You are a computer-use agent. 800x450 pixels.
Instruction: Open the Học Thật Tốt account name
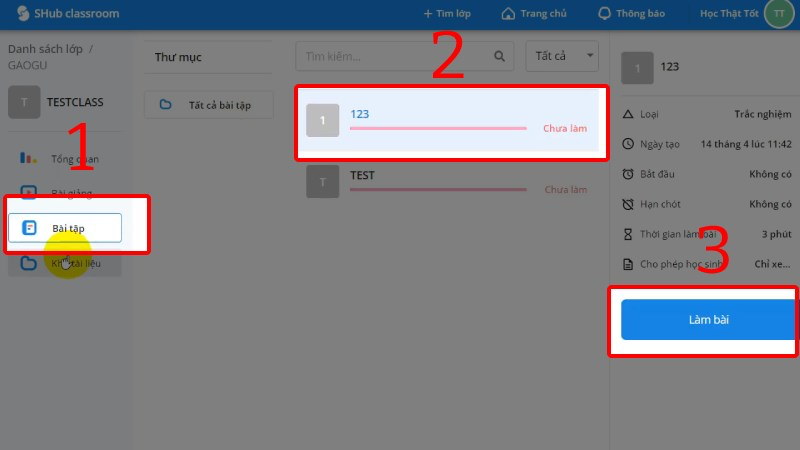tap(729, 14)
